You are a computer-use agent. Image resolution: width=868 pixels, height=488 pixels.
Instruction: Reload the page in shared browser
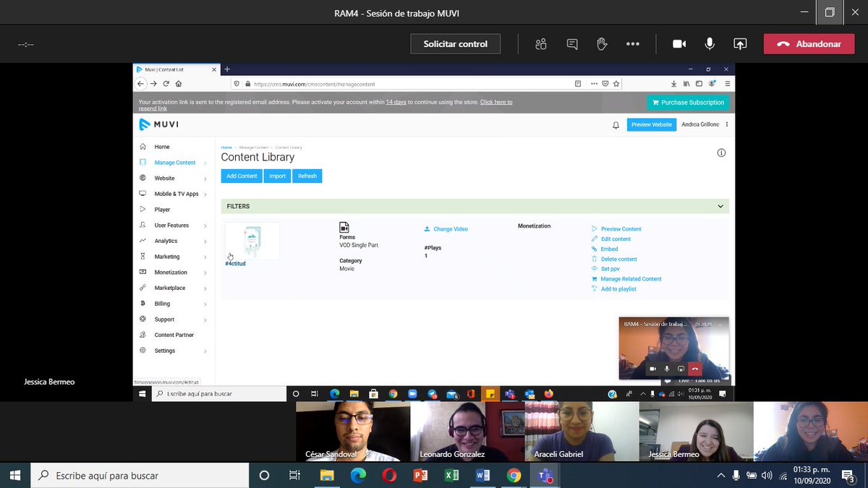click(166, 84)
